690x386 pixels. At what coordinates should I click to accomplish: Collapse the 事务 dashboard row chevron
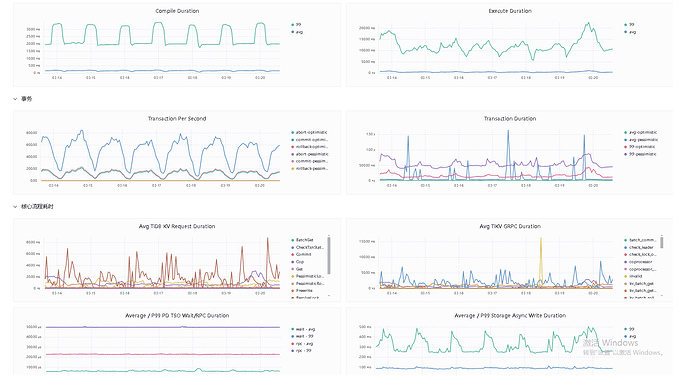coord(15,99)
